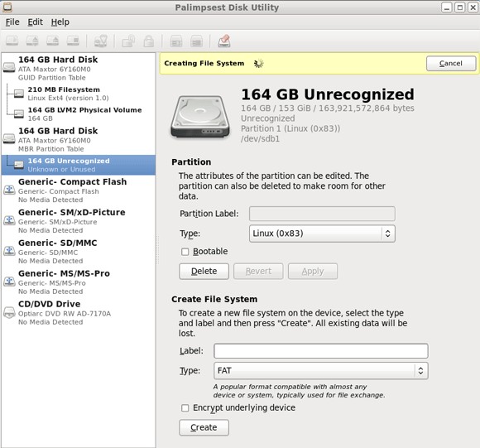Click the partition icon beside 210 MB Filesystem

[19, 94]
